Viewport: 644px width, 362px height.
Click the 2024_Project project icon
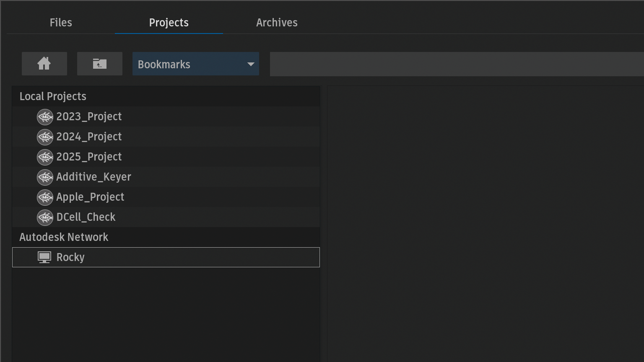(x=45, y=137)
